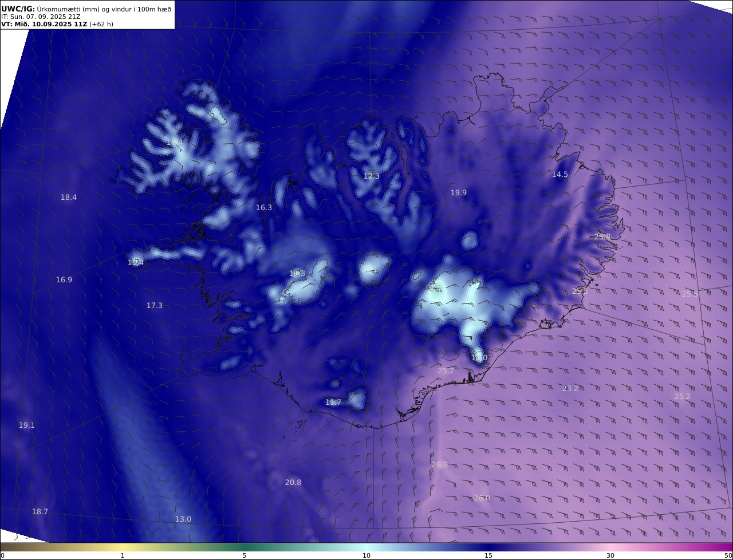This screenshot has width=733, height=560.
Task: Click the 11.7 value label
Action: (333, 403)
